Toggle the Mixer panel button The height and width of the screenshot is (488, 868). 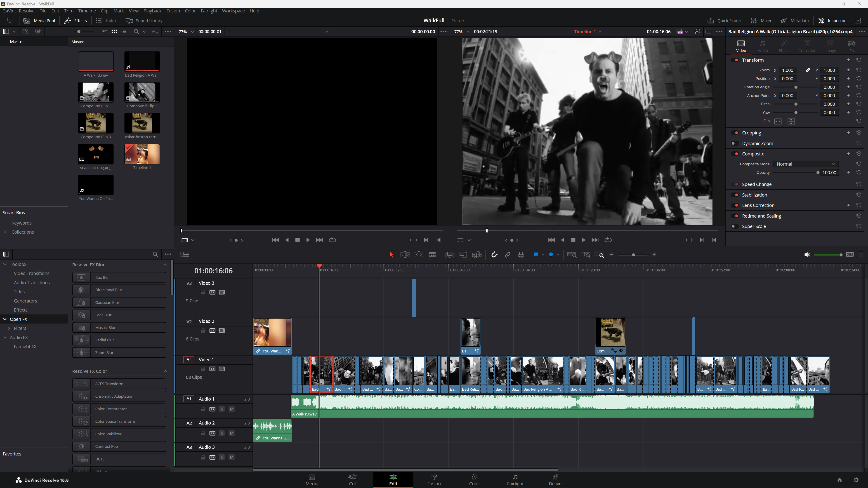click(761, 21)
